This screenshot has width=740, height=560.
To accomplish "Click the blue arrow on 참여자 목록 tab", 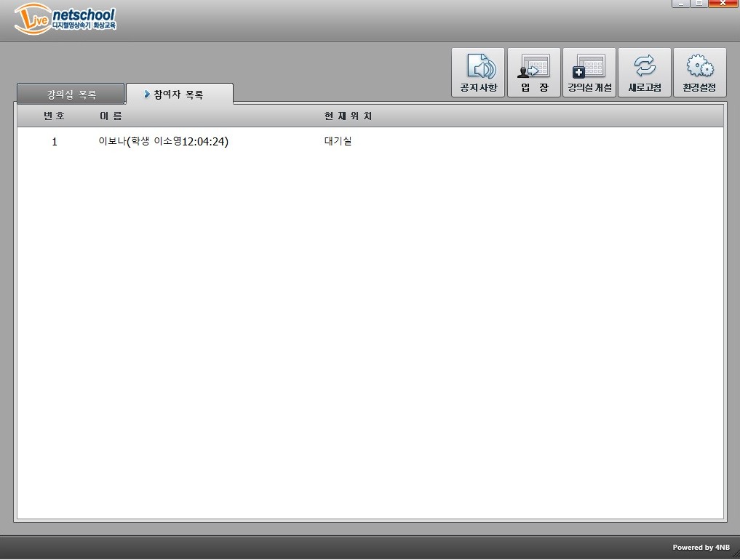I will coord(147,95).
